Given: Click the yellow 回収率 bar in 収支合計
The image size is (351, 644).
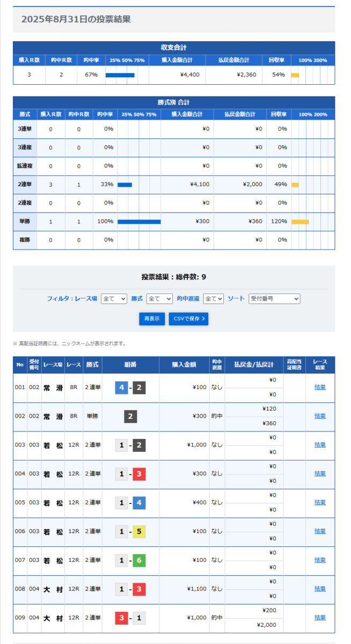Looking at the screenshot, I should pos(295,75).
